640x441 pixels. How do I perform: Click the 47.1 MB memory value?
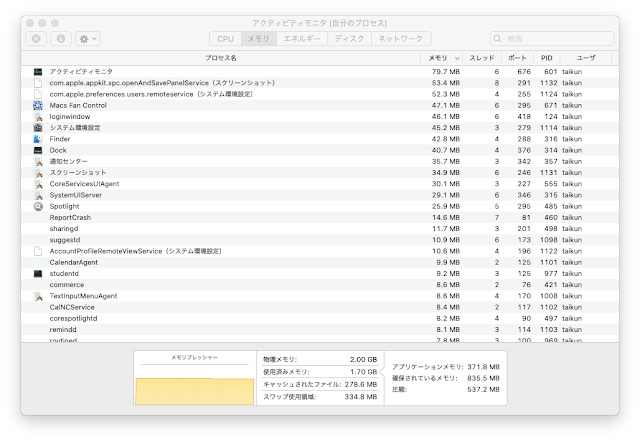pyautogui.click(x=446, y=105)
